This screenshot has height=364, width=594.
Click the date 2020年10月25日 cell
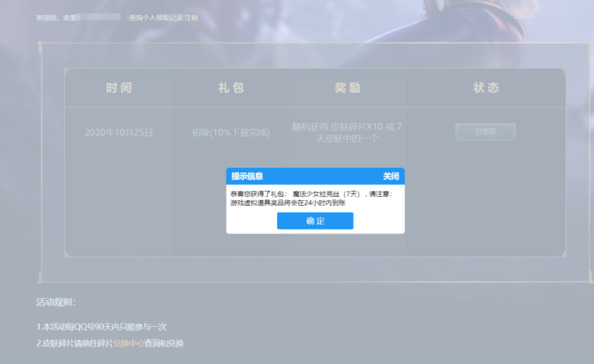coord(119,132)
